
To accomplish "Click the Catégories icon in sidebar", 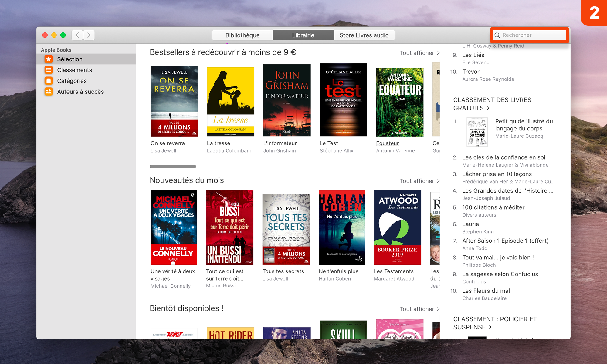I will [x=49, y=81].
